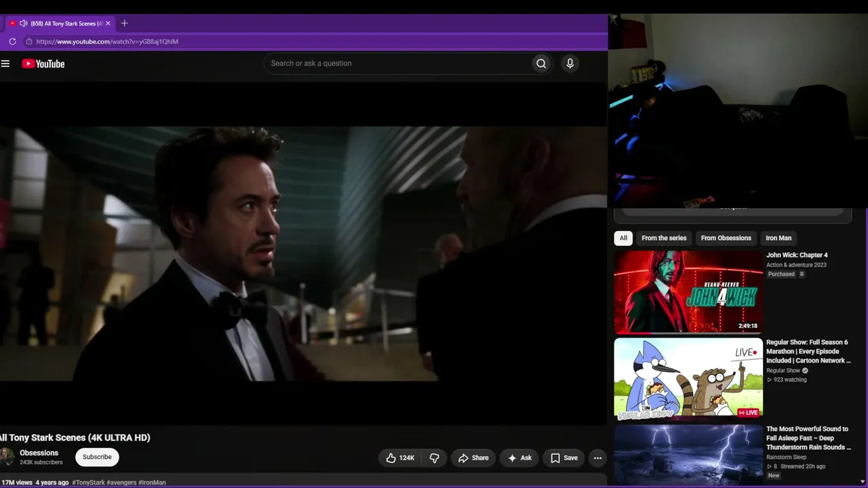Image resolution: width=868 pixels, height=488 pixels.
Task: Select the From the series chip
Action: coord(664,238)
